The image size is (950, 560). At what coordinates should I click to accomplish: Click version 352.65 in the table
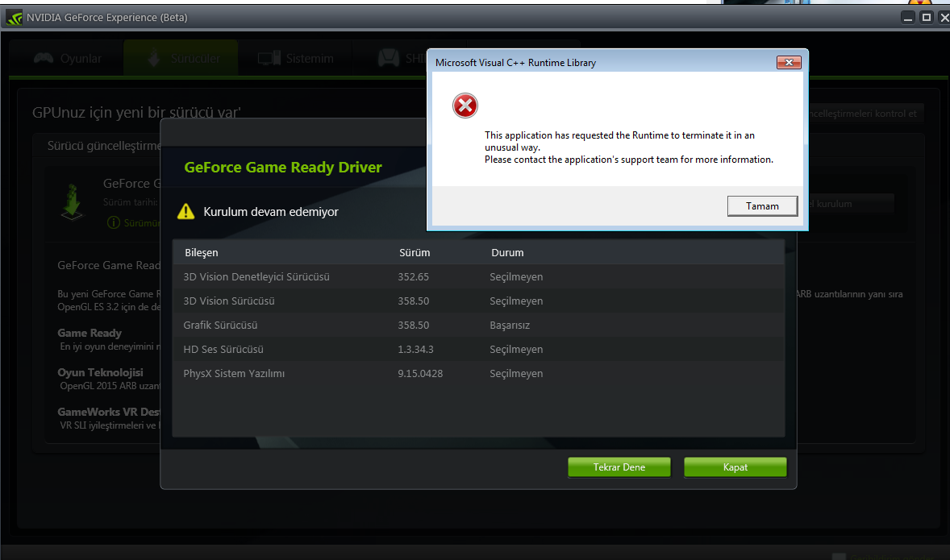(413, 276)
